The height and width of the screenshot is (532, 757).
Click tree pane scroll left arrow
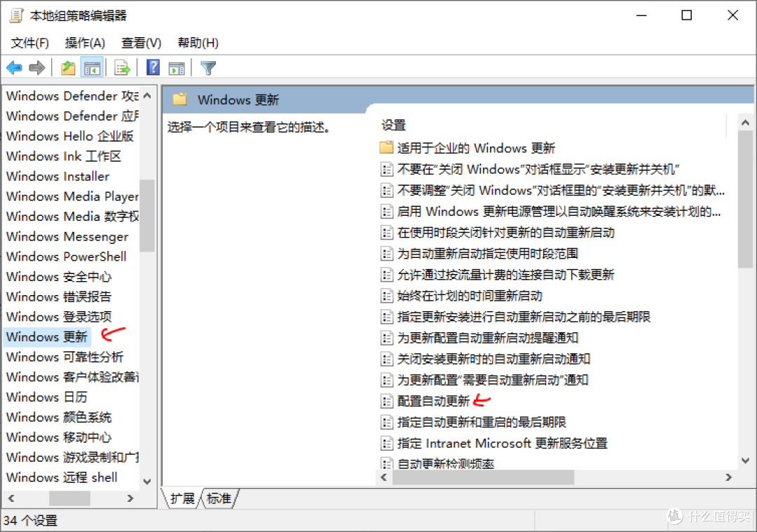(x=11, y=498)
